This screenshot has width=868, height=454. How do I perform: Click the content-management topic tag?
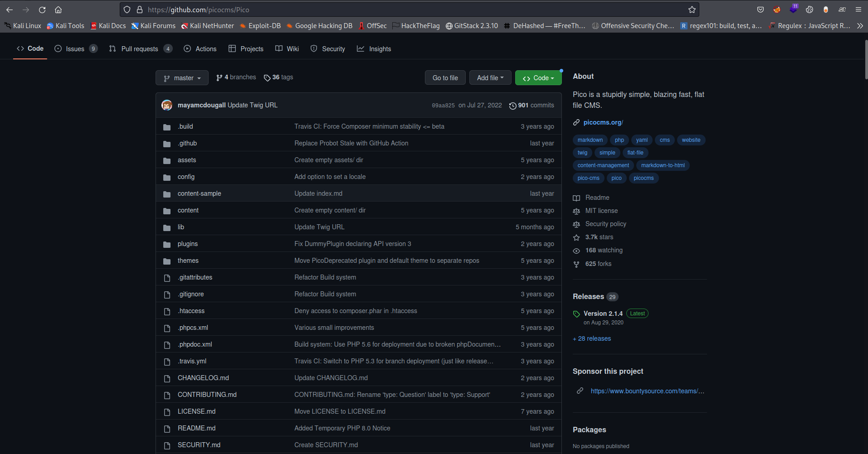point(603,165)
